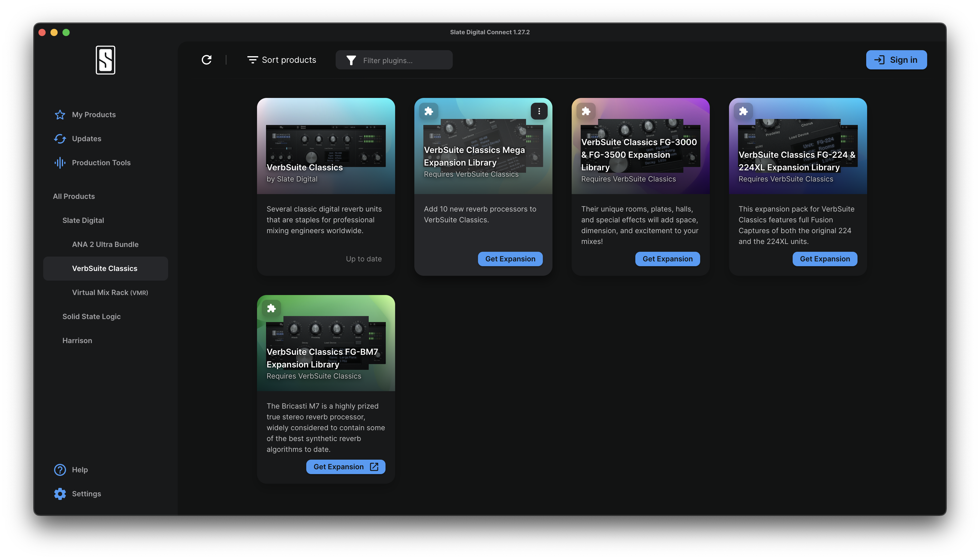Click the funnel filter icon
Screen dimensions: 980x560
coord(351,60)
